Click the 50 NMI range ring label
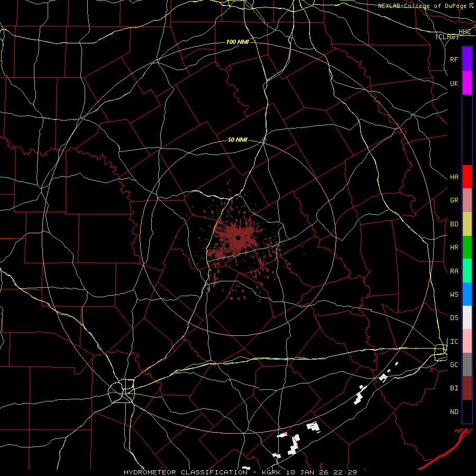 tap(237, 140)
